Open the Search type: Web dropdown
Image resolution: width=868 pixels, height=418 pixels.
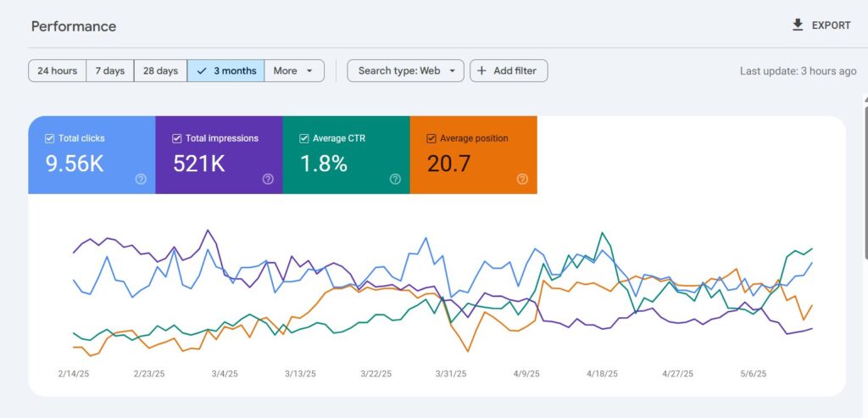click(x=405, y=71)
